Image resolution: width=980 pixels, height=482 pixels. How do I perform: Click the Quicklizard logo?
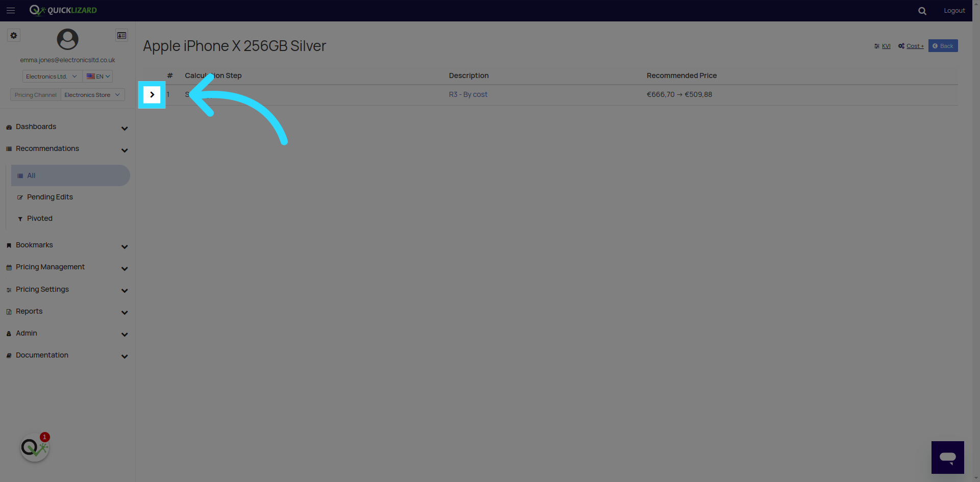point(63,10)
